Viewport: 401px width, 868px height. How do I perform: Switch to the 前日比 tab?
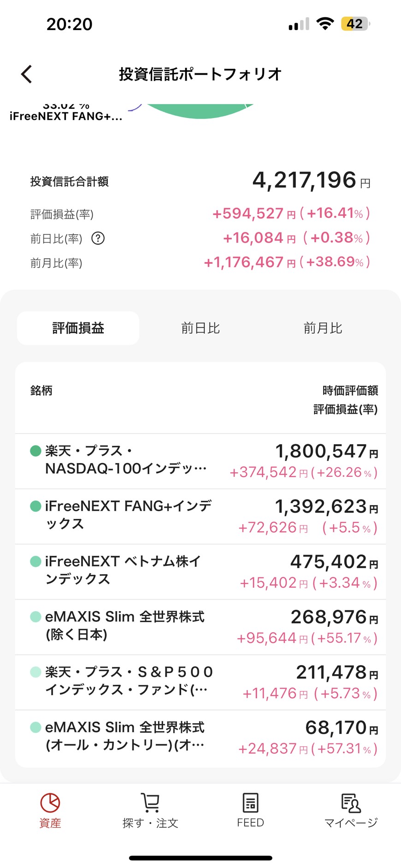pos(200,328)
